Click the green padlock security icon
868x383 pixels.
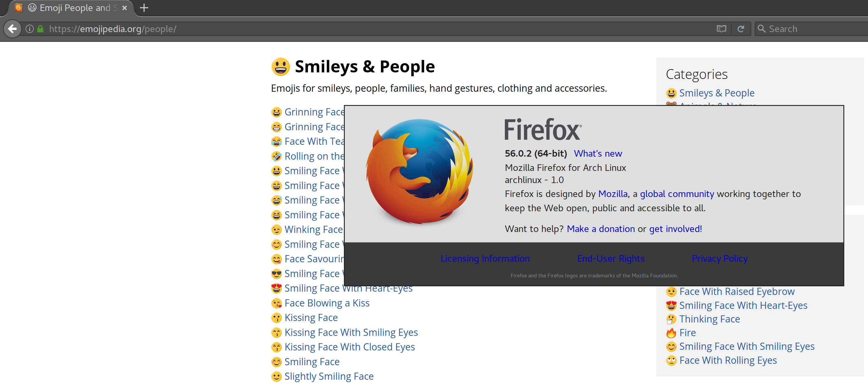(40, 29)
